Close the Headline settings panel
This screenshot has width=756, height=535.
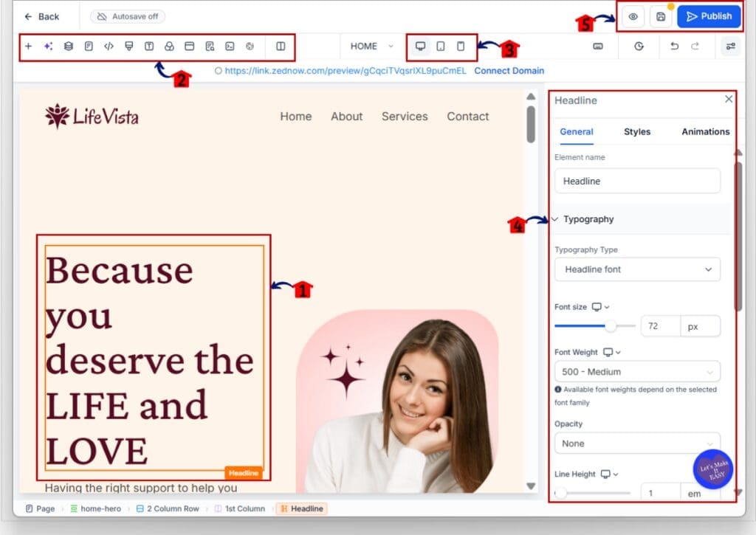pyautogui.click(x=729, y=99)
